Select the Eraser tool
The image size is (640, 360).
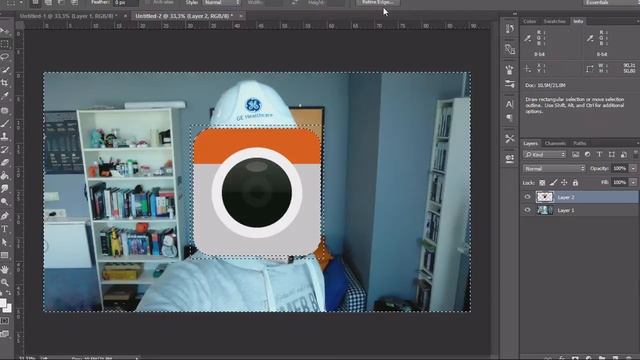pos(4,163)
